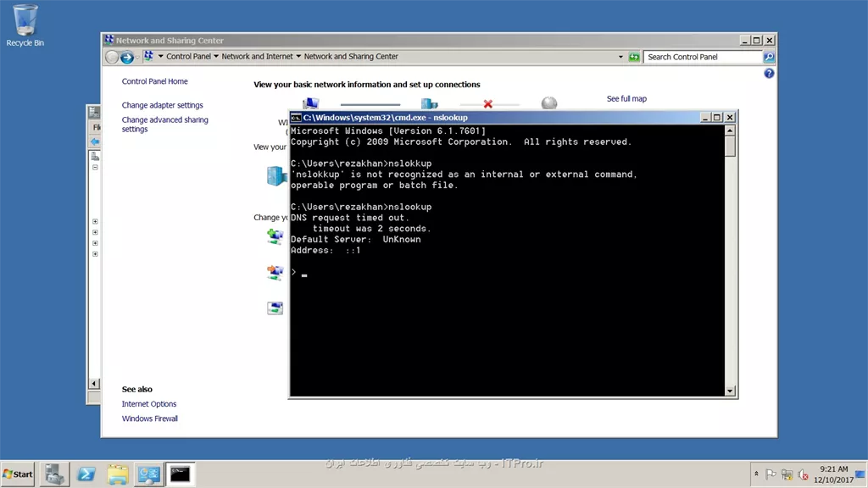
Task: Click the Internet globe icon in the network map
Action: pos(549,103)
